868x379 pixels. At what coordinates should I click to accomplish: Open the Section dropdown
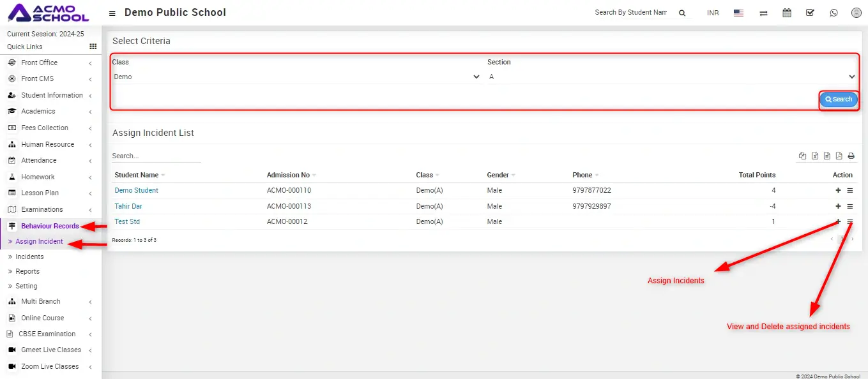tap(671, 77)
